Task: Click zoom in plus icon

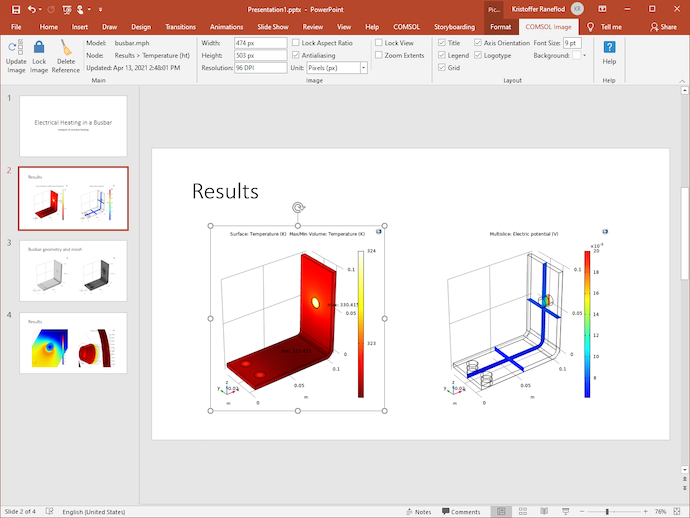Action: point(646,511)
